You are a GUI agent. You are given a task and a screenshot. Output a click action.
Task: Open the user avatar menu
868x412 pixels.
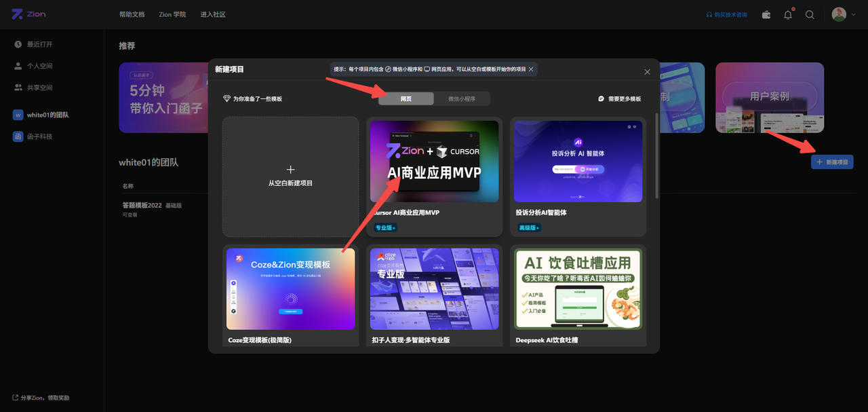[839, 14]
